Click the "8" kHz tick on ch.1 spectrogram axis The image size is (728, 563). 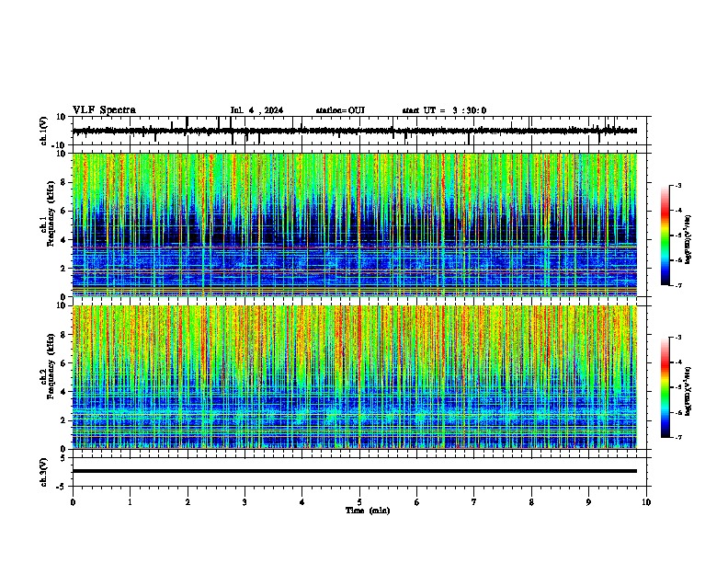point(64,182)
